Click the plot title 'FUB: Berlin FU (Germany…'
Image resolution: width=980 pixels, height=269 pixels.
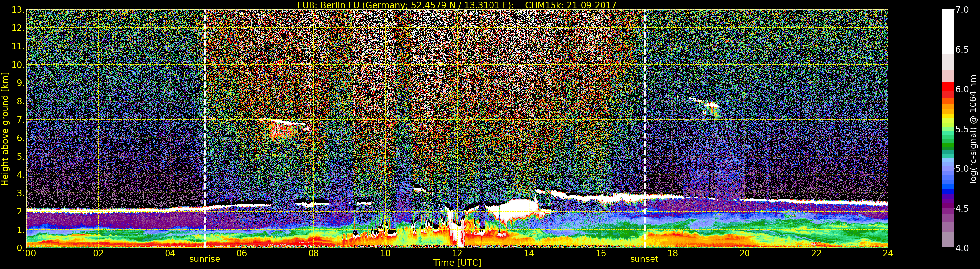pyautogui.click(x=457, y=5)
